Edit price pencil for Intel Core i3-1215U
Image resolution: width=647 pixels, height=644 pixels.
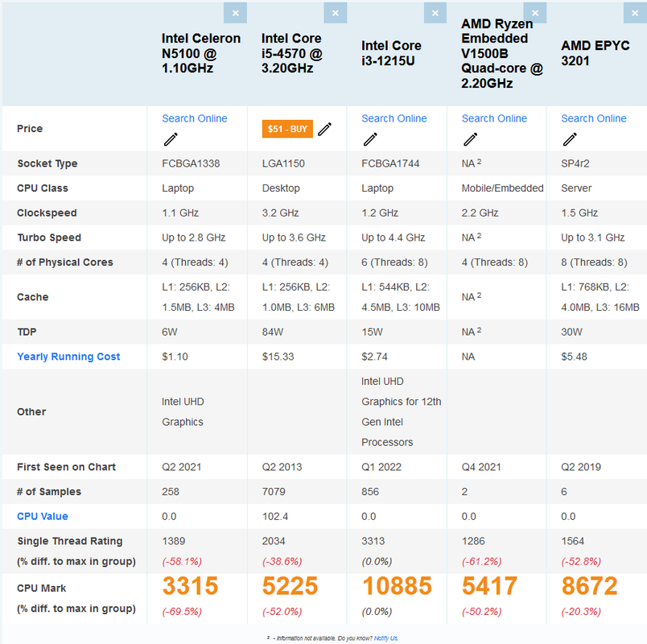tap(370, 139)
